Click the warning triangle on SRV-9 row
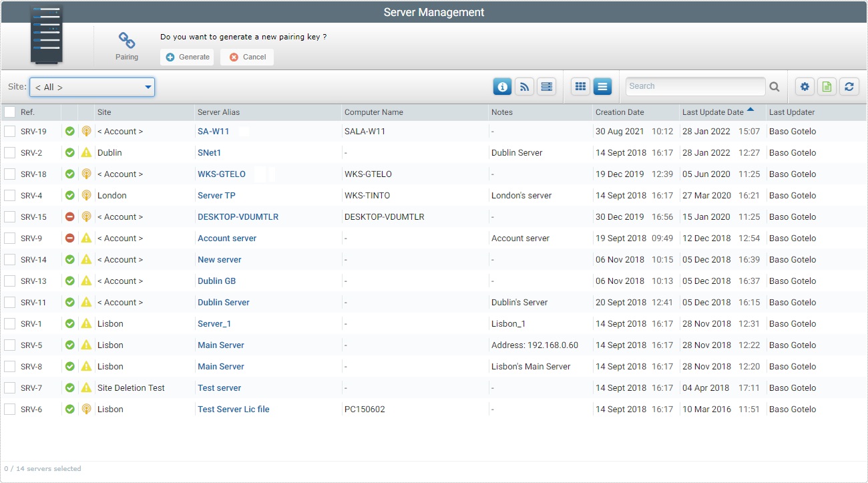 pos(86,238)
